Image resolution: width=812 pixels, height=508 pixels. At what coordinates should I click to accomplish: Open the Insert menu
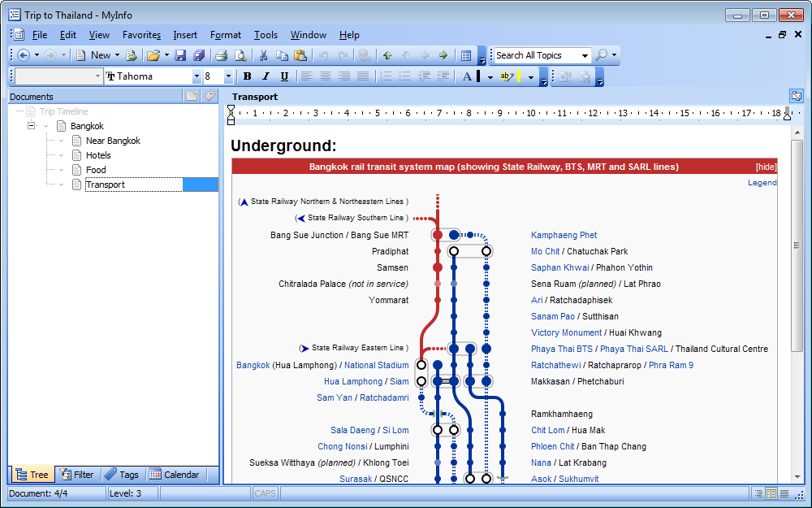pos(185,35)
